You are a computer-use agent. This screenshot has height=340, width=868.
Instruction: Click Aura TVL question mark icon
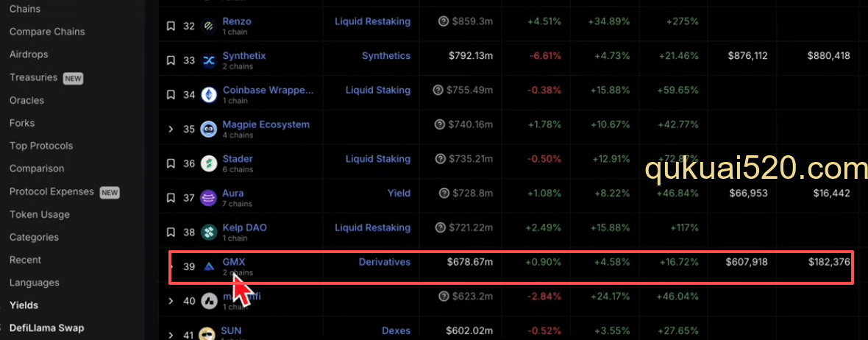point(444,194)
